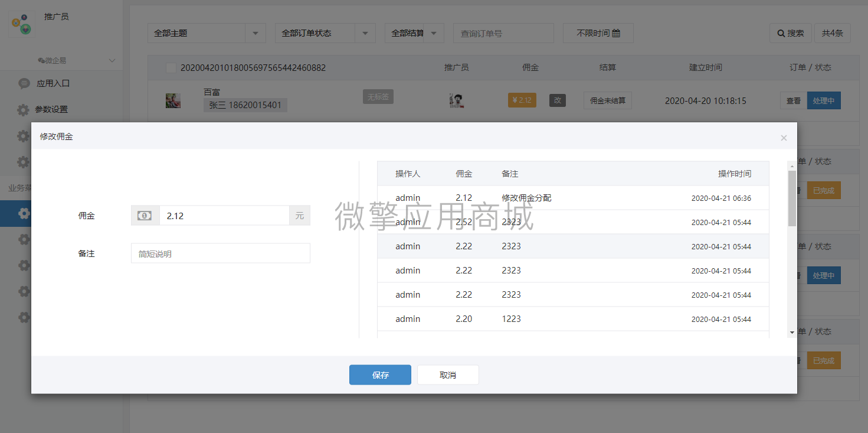This screenshot has width=868, height=433.
Task: Click the 操作人 column header
Action: [x=408, y=174]
